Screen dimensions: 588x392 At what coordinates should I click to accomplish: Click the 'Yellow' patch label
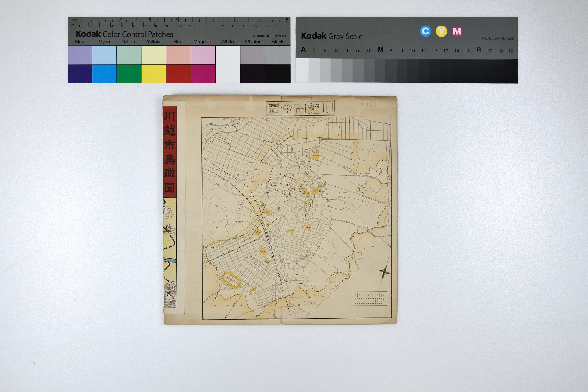tap(153, 42)
